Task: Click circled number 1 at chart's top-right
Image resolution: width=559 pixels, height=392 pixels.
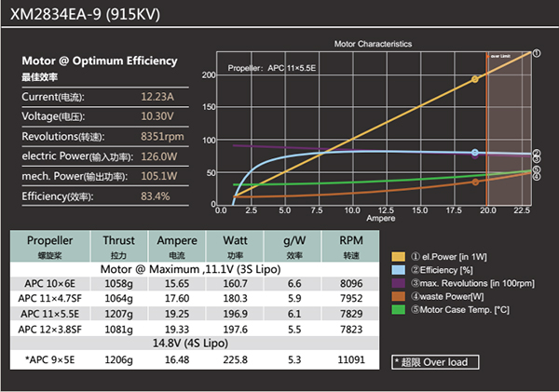Action: (x=537, y=53)
